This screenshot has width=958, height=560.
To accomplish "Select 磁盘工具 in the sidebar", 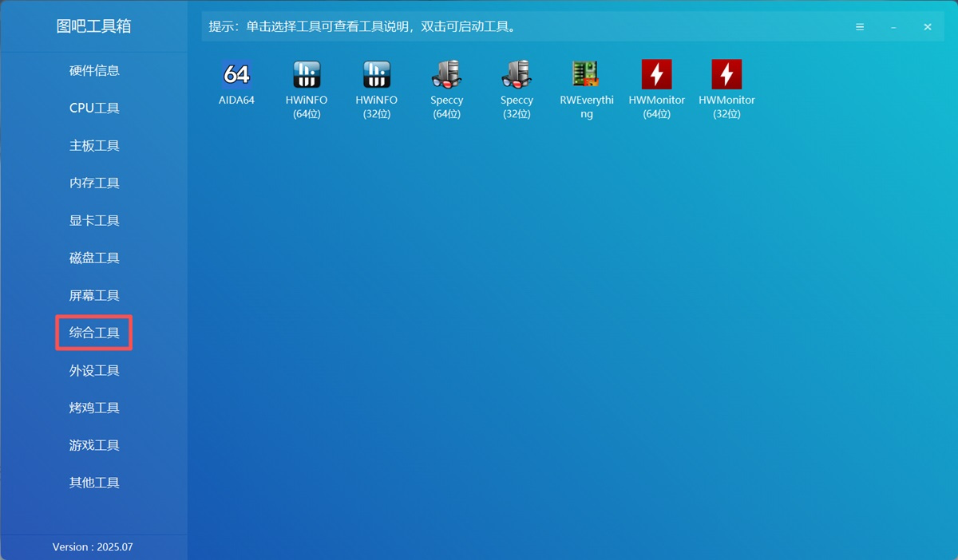I will pyautogui.click(x=93, y=258).
